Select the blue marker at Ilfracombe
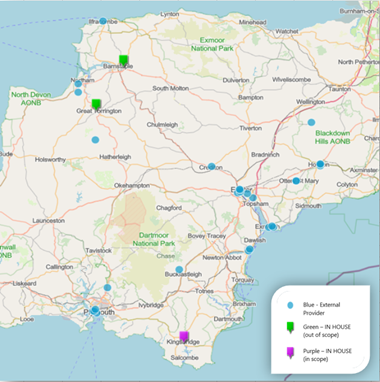380x382 pixels. pos(103,21)
